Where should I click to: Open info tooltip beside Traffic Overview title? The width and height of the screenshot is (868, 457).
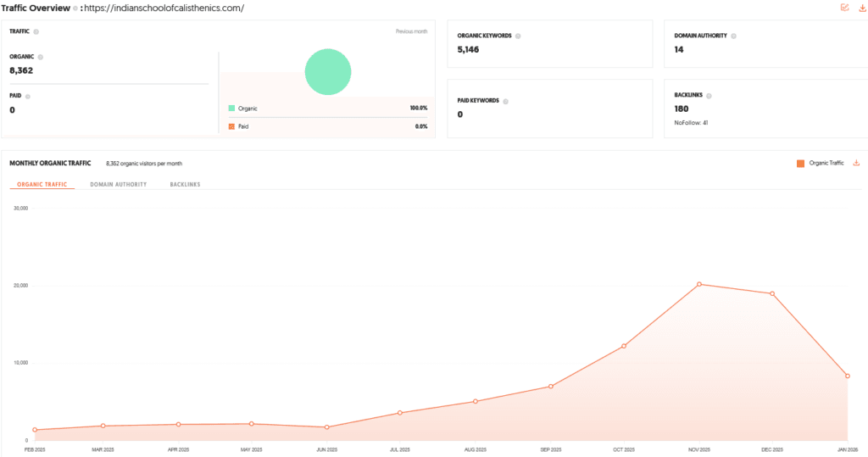click(75, 8)
